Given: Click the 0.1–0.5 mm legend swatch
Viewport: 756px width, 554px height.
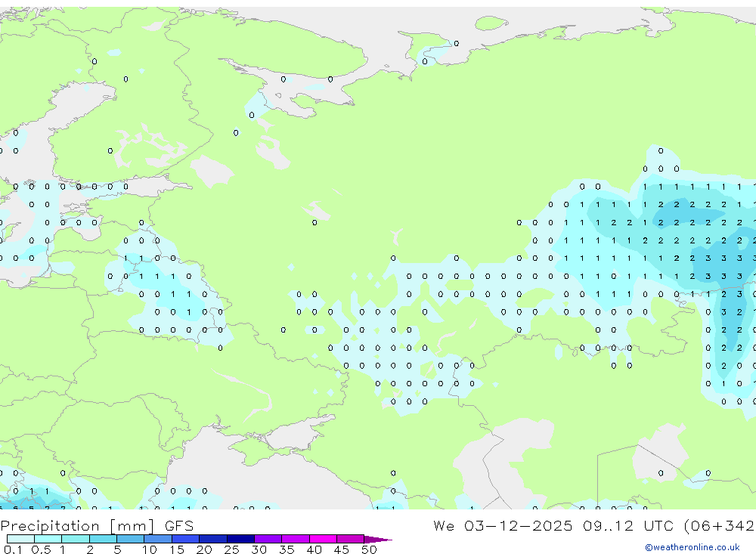Looking at the screenshot, I should point(20,539).
